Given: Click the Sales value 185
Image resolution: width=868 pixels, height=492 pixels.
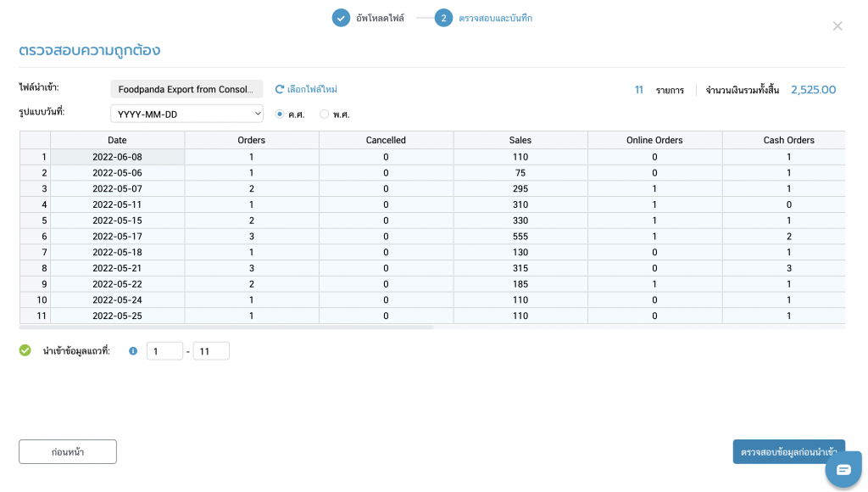Looking at the screenshot, I should [x=520, y=283].
